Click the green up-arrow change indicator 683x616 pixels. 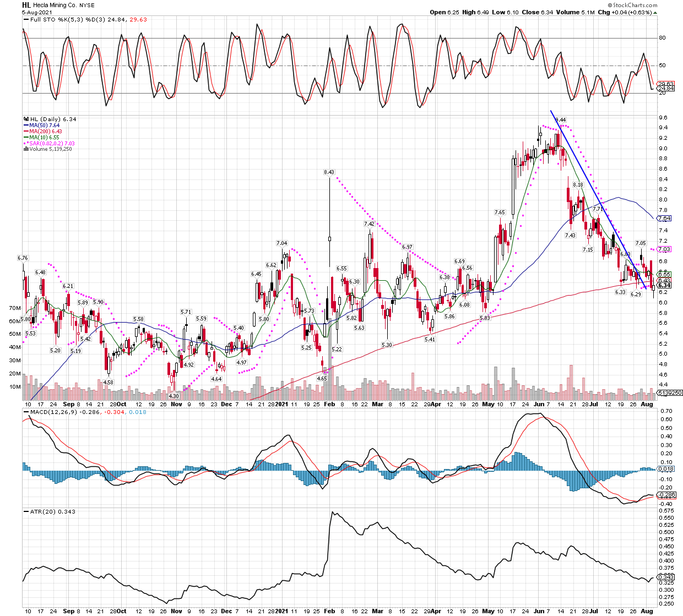tap(655, 12)
